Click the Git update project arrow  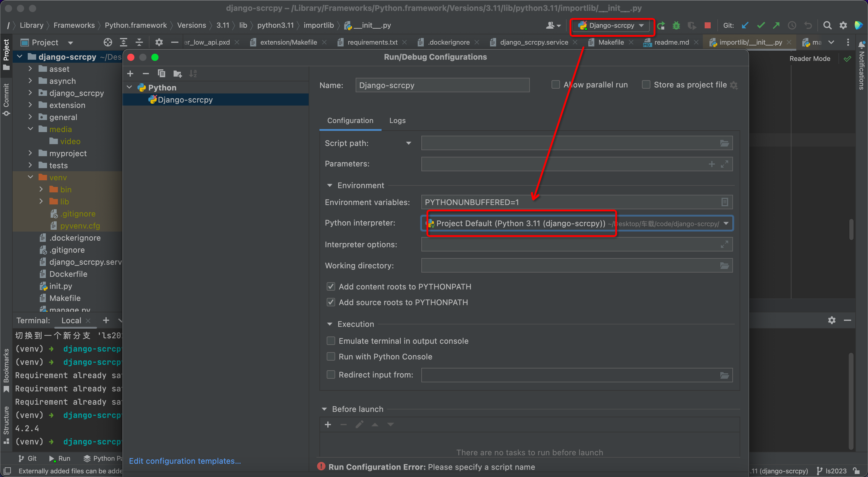[x=745, y=26]
